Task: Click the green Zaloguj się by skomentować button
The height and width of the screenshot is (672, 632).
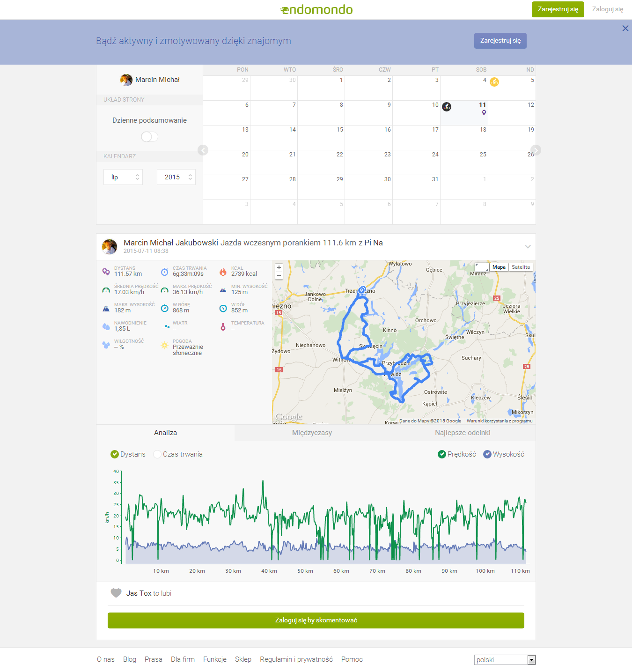Action: (x=316, y=620)
